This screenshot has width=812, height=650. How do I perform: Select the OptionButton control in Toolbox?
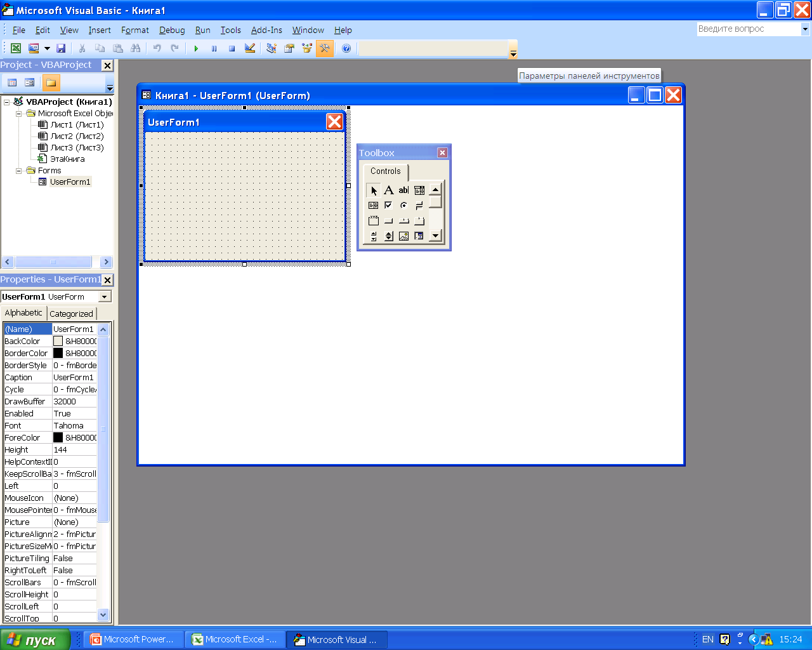403,206
